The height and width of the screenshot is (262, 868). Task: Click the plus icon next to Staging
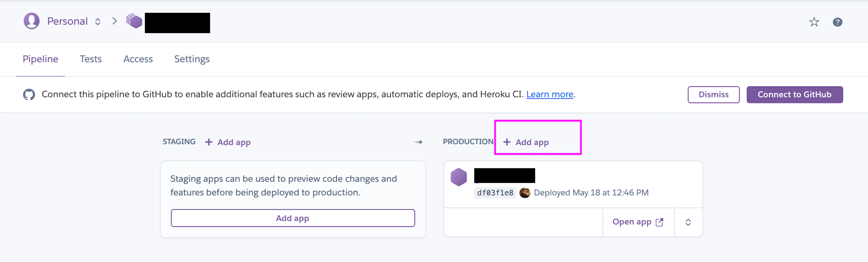click(209, 142)
